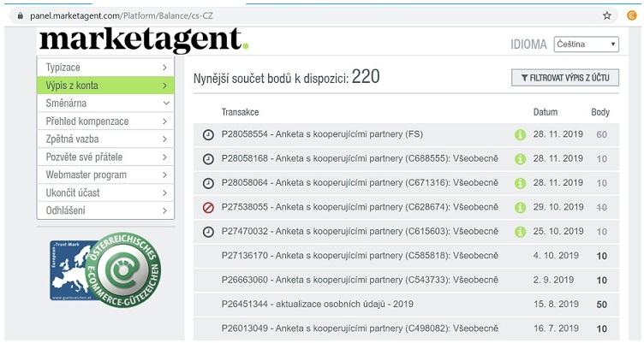Click green info icon for transaction P28058168
The height and width of the screenshot is (343, 644).
pyautogui.click(x=519, y=159)
